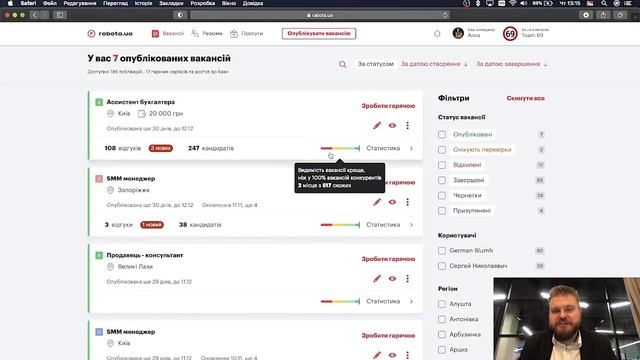This screenshot has height=360, width=640.
Task: Check the Сергей Николаевич user filter
Action: point(442,266)
